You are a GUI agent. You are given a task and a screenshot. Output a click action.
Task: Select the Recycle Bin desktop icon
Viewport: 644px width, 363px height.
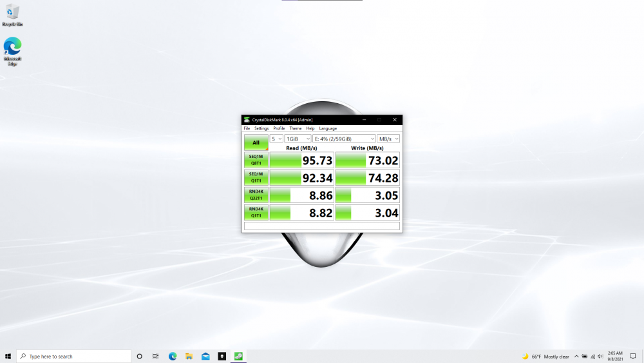pos(12,15)
